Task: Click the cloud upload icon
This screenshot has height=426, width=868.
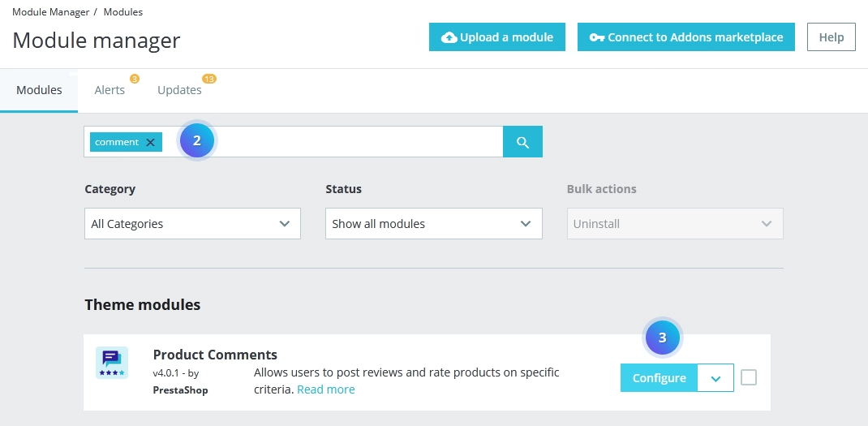Action: click(x=449, y=37)
